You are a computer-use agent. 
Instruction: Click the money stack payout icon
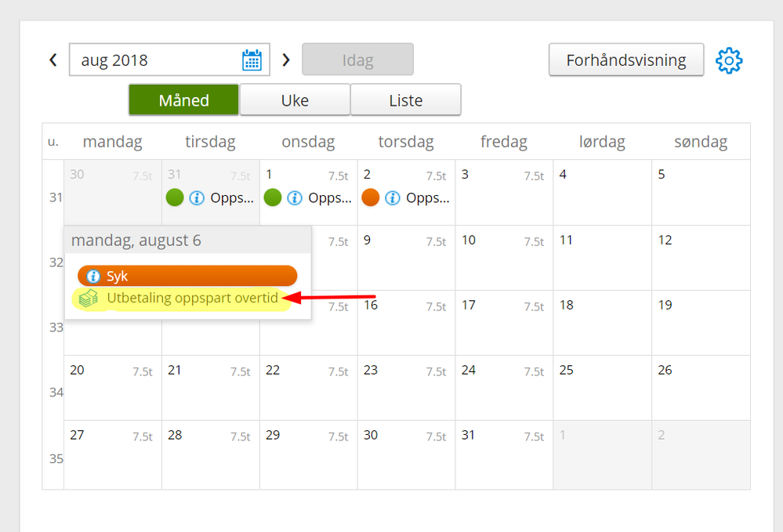coord(89,299)
